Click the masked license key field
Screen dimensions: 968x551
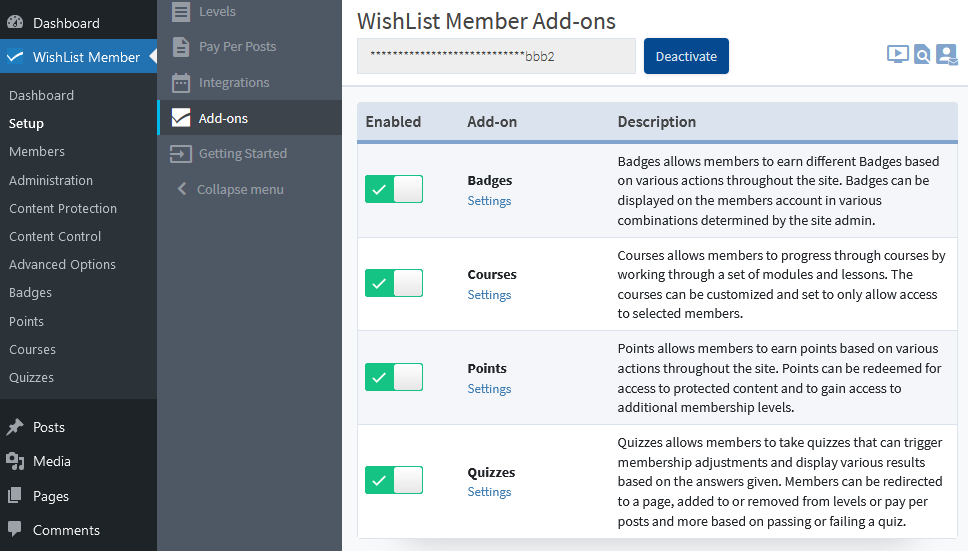(x=496, y=57)
